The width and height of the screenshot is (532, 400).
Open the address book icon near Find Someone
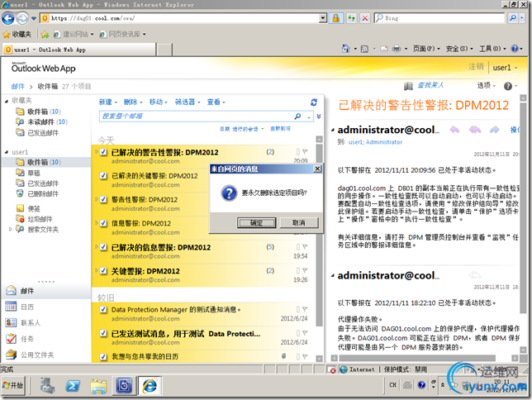tap(408, 86)
